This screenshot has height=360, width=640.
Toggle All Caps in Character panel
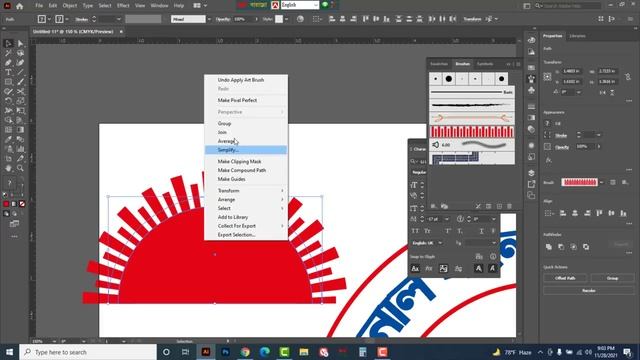pyautogui.click(x=415, y=231)
